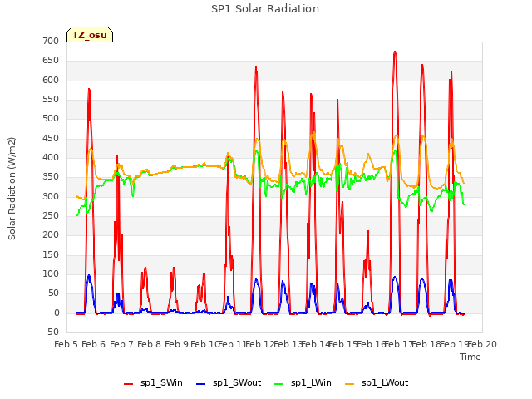Click the Feb 8 x-axis tick label

tap(149, 344)
